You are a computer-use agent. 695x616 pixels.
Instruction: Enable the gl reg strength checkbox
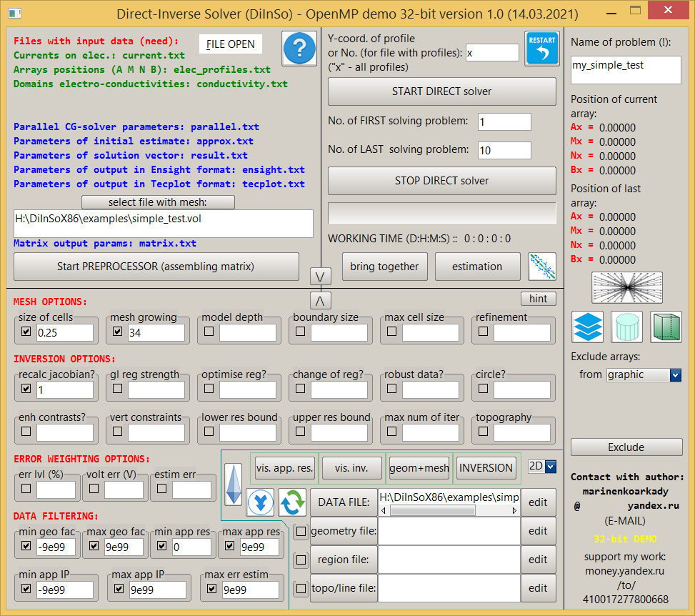(x=117, y=389)
